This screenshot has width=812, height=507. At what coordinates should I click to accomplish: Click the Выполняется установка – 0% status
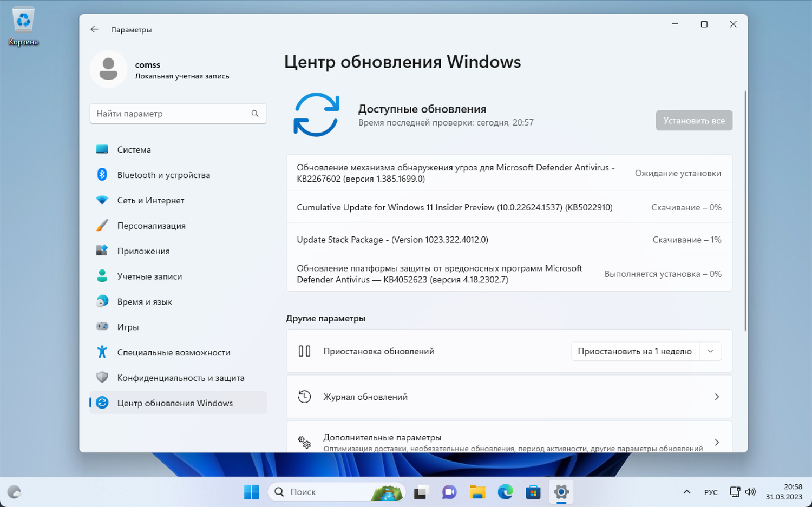(x=663, y=274)
